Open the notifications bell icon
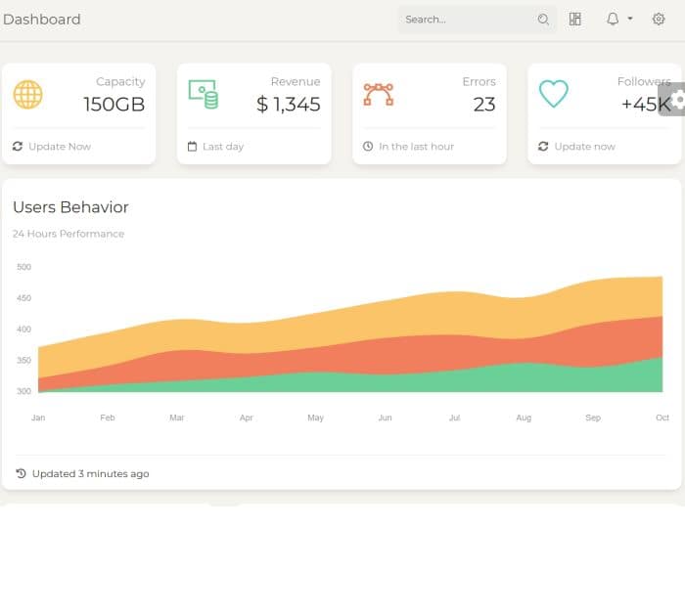This screenshot has width=685, height=616. [x=613, y=20]
